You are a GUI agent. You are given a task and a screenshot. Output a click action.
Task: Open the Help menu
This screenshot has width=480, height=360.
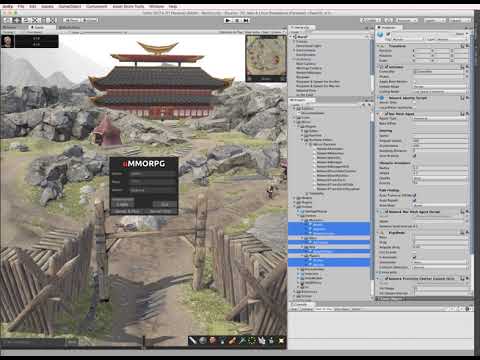[x=173, y=6]
